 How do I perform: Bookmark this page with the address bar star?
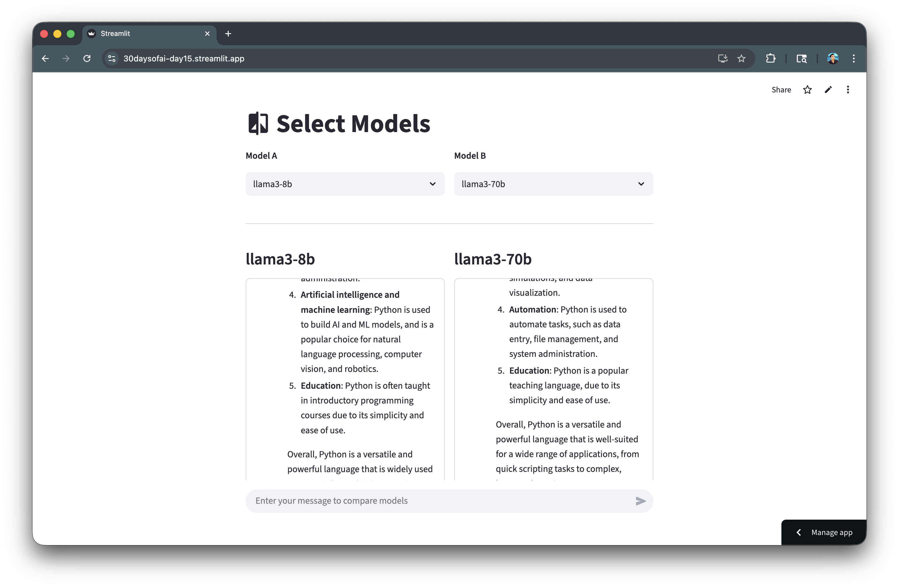[741, 59]
